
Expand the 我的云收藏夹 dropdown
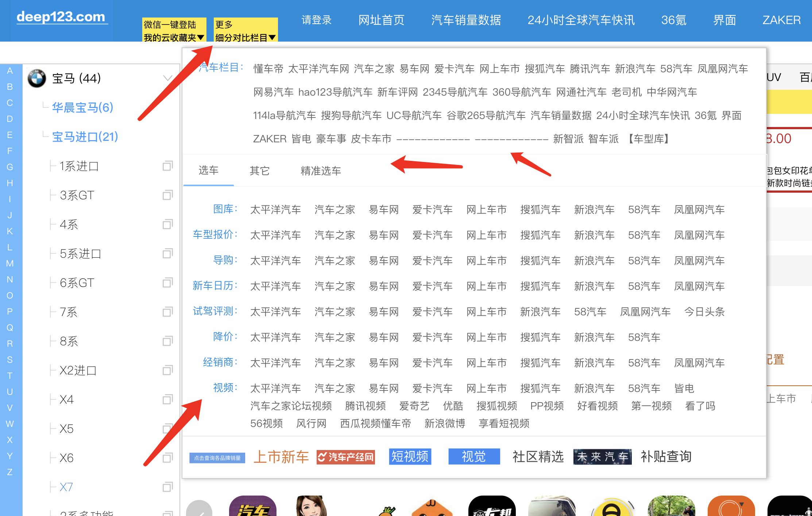click(172, 36)
